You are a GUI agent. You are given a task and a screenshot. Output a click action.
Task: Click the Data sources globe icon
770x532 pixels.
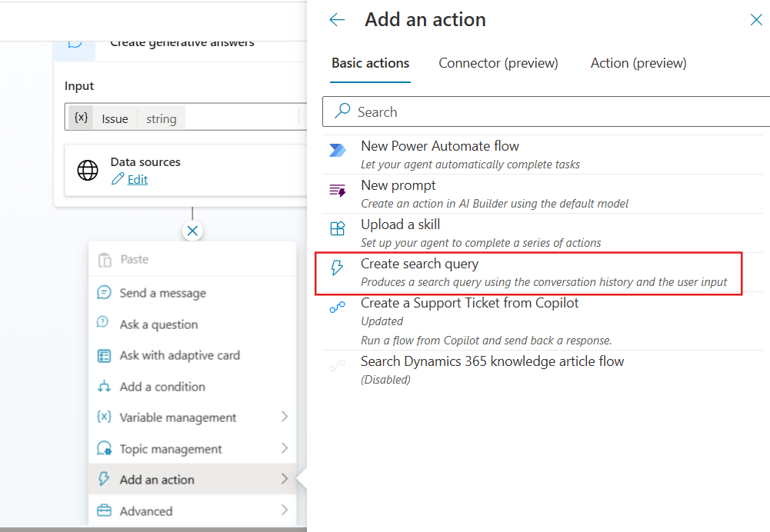tap(88, 171)
